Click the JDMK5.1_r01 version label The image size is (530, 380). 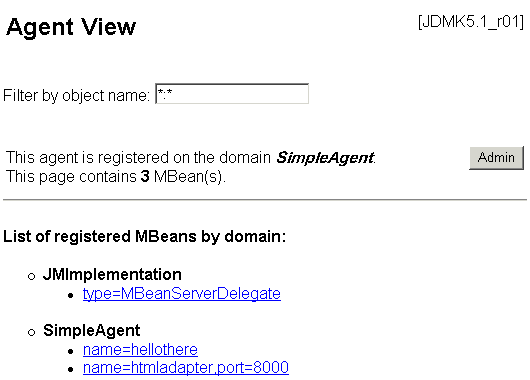click(471, 22)
